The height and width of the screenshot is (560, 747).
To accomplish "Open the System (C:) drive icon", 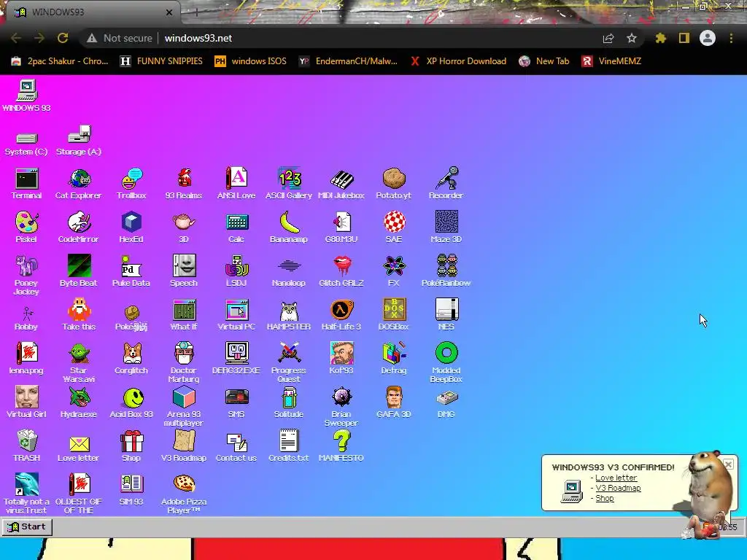I will tap(27, 144).
